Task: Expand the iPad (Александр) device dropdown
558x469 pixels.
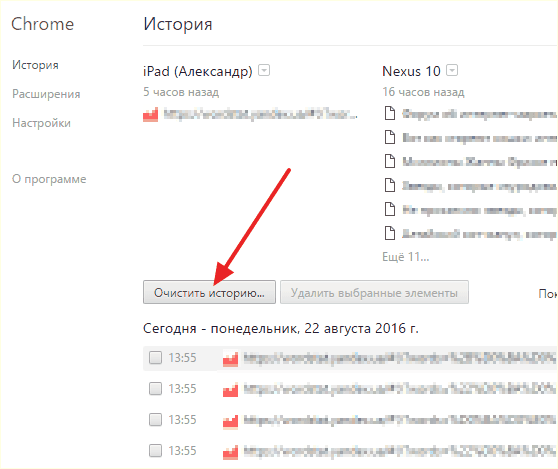Action: pyautogui.click(x=264, y=70)
